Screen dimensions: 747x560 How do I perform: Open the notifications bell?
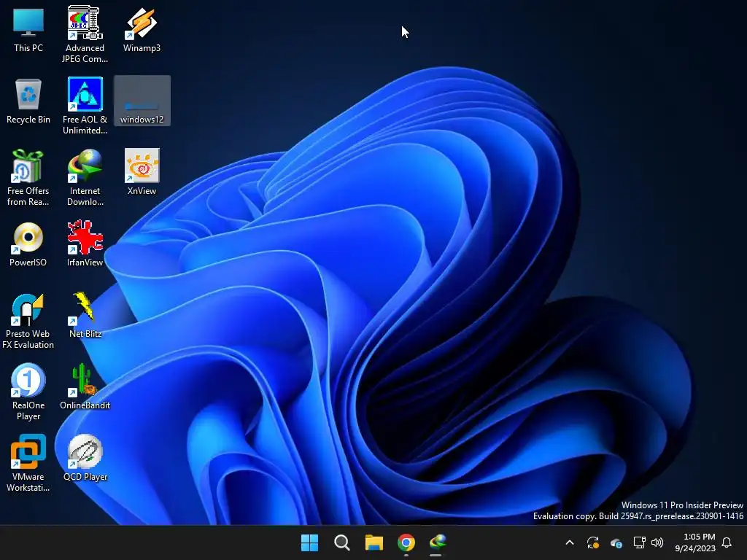(x=727, y=542)
